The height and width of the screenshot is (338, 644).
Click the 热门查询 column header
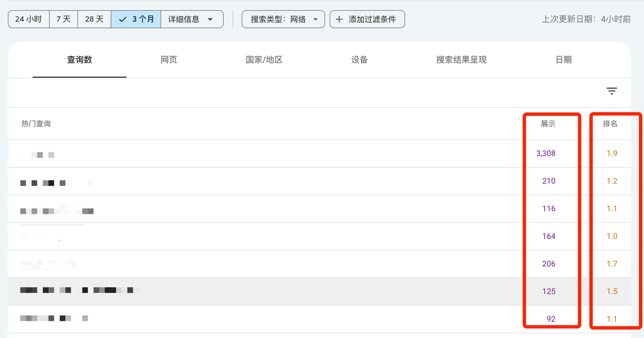36,124
